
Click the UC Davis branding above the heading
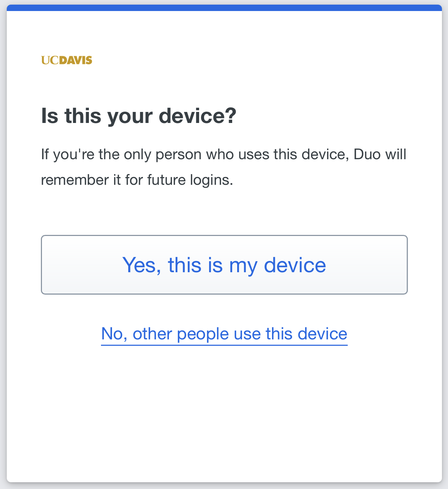point(67,60)
